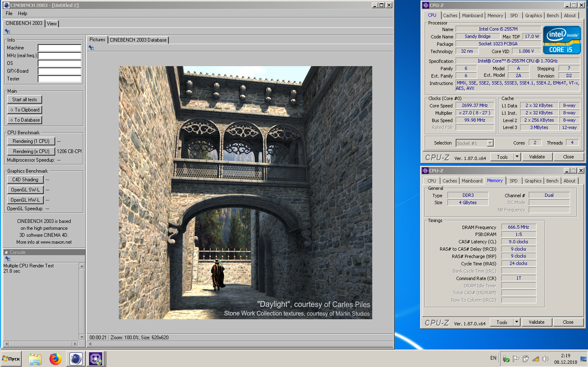This screenshot has width=588, height=367.
Task: Open Help menu in CINEBENCH
Action: [22, 13]
